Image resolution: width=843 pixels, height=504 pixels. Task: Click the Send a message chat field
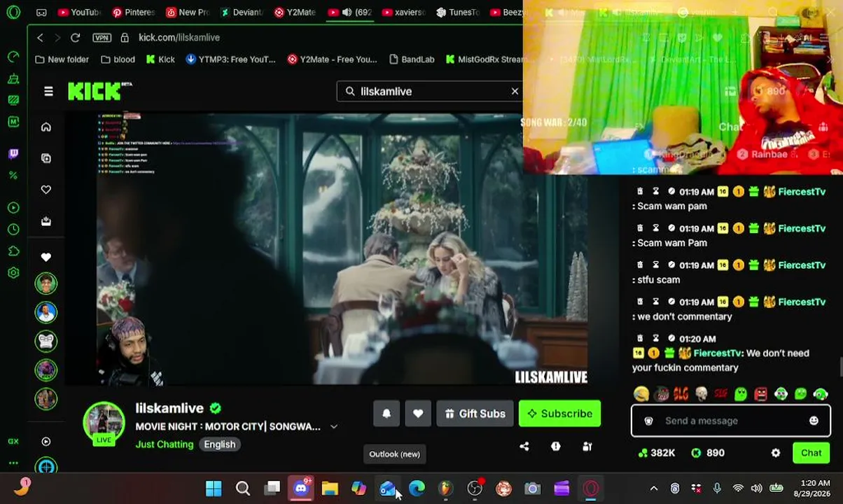pos(731,421)
